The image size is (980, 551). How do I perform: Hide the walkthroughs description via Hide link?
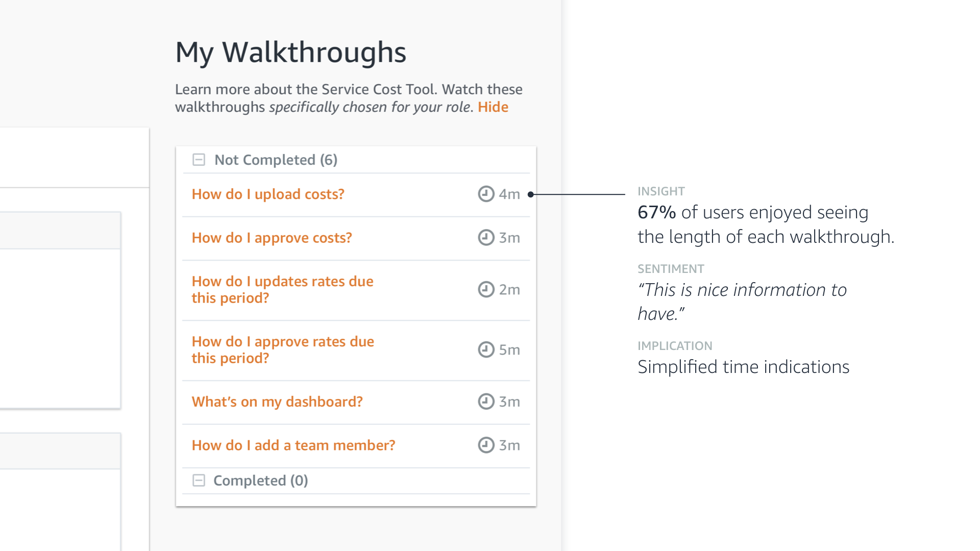point(493,107)
